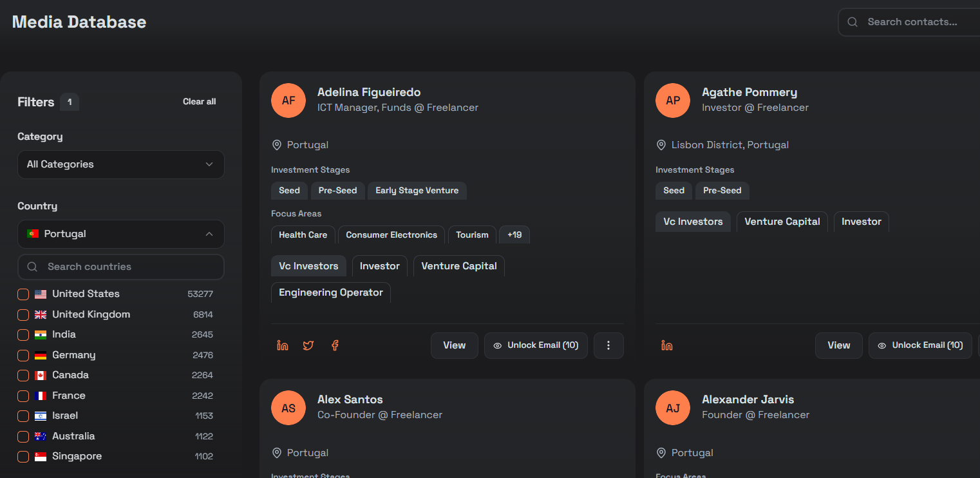Open the All Categories dropdown
This screenshot has height=478, width=980.
120,164
